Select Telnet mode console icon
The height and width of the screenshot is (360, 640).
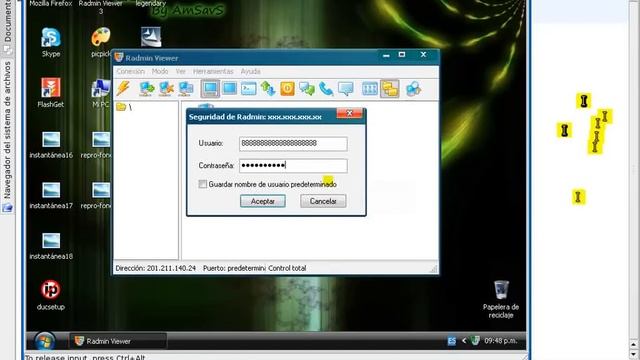point(249,89)
